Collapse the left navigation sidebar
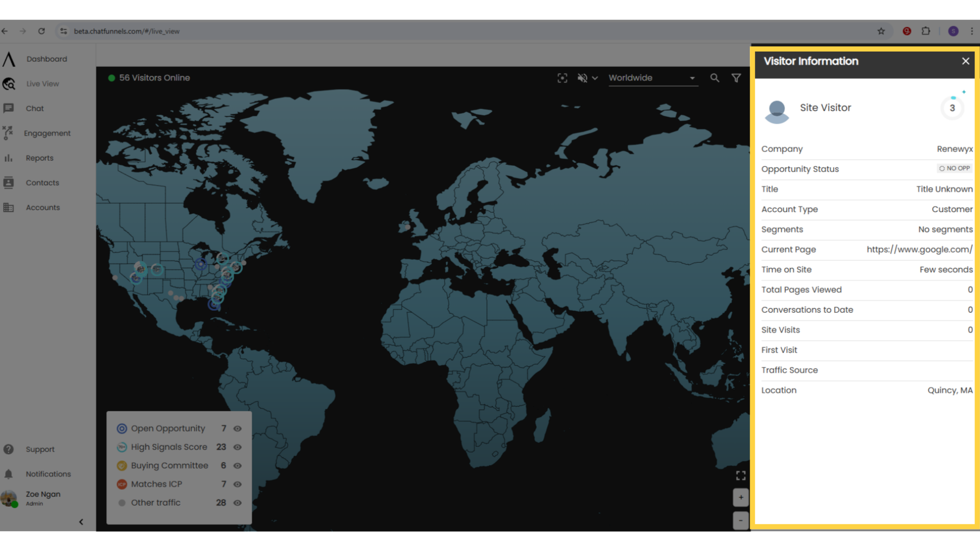Screen dimensions: 980x551 81,521
